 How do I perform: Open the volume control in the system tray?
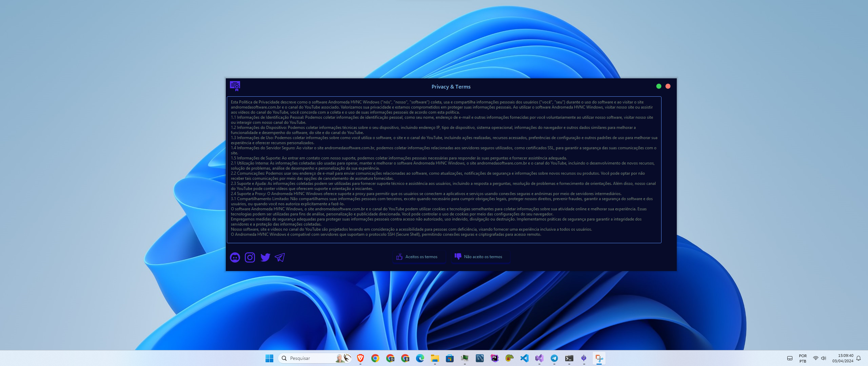click(824, 358)
